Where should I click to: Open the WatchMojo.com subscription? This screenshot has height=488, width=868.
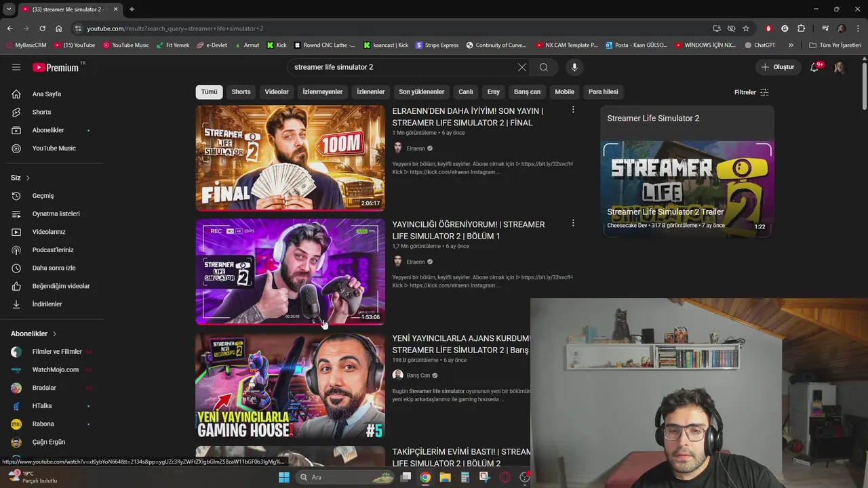(x=56, y=370)
